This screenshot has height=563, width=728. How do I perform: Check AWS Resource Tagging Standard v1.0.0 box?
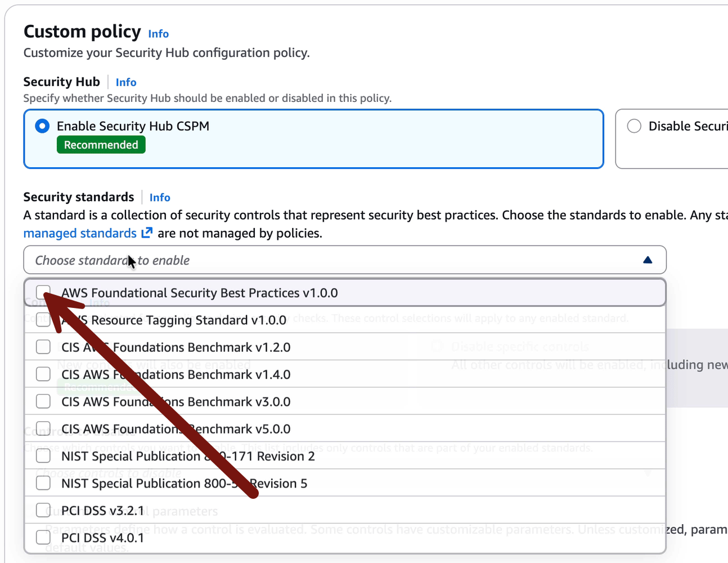point(43,320)
